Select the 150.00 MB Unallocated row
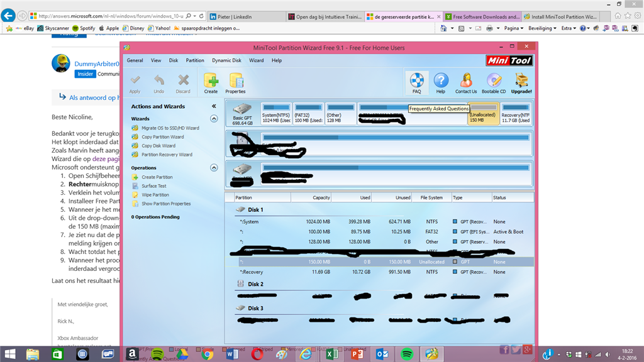The height and width of the screenshot is (362, 644). [x=380, y=262]
